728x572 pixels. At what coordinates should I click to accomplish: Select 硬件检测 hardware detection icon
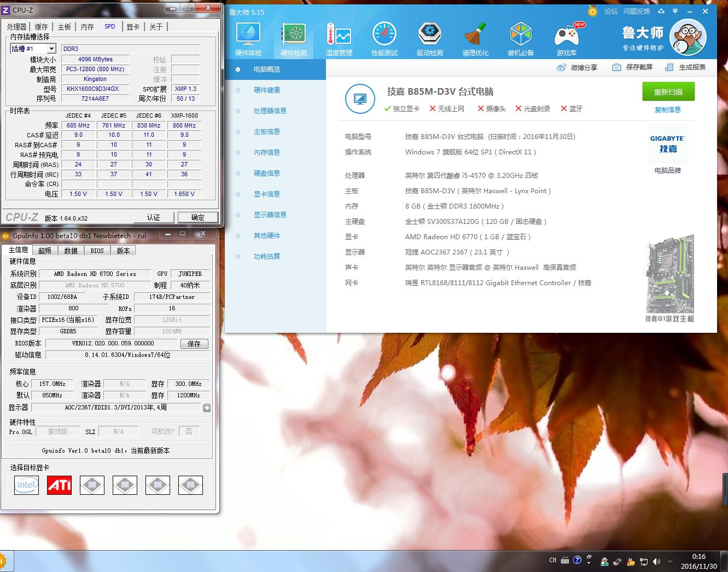coord(294,39)
